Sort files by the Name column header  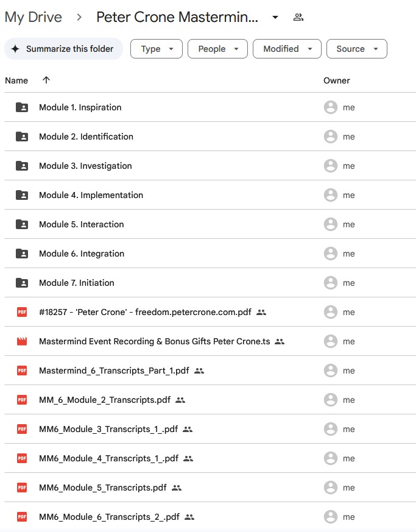coord(16,80)
